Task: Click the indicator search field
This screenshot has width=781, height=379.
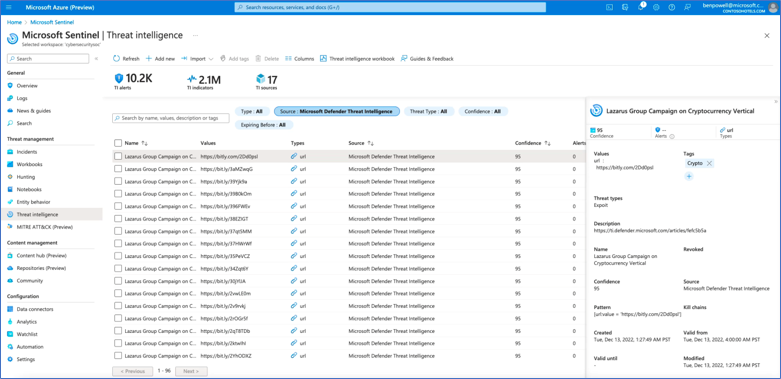Action: [x=171, y=118]
